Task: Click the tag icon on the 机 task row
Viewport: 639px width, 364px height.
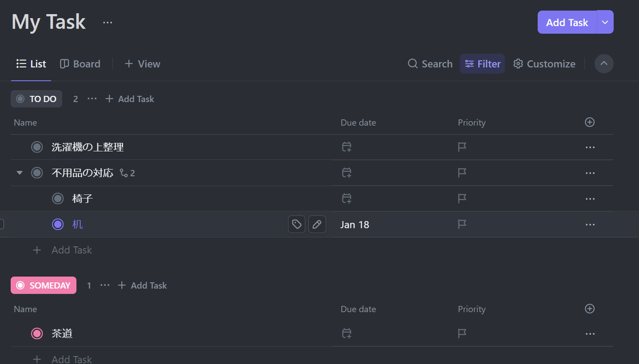Action: click(x=297, y=225)
